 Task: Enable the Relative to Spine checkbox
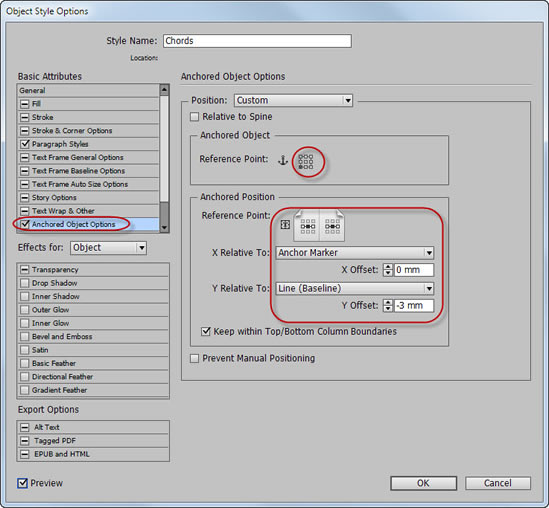click(194, 117)
